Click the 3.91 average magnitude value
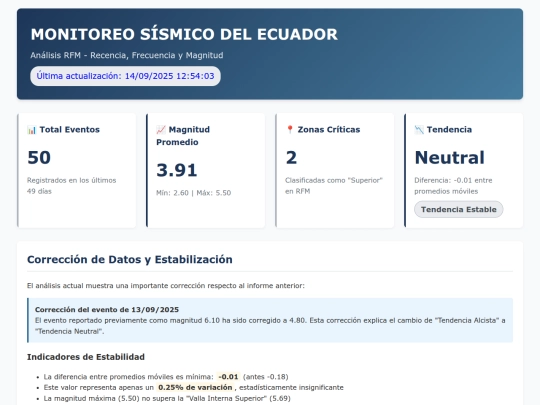Screen dimensions: 540x405 pyautogui.click(x=177, y=170)
